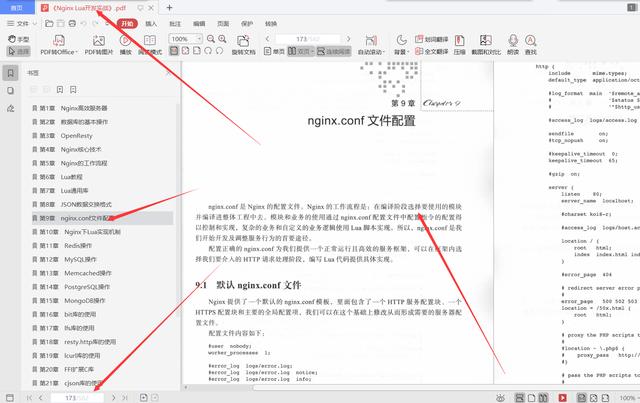The width and height of the screenshot is (640, 403).
Task: Open the 自动滚动 auto-scroll tool
Action: coord(371,45)
